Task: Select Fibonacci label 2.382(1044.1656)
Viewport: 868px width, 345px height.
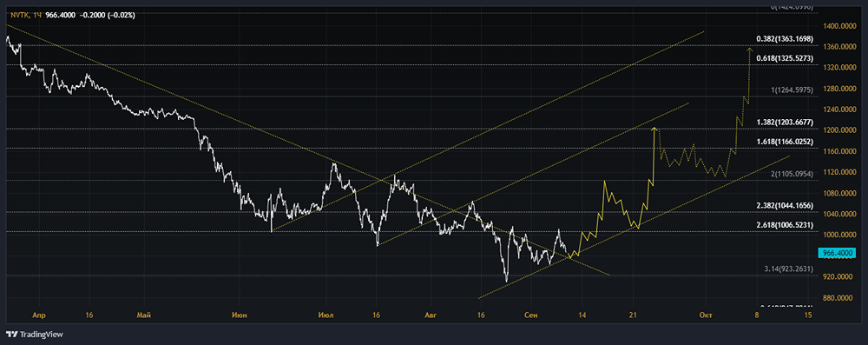Action: click(x=785, y=205)
